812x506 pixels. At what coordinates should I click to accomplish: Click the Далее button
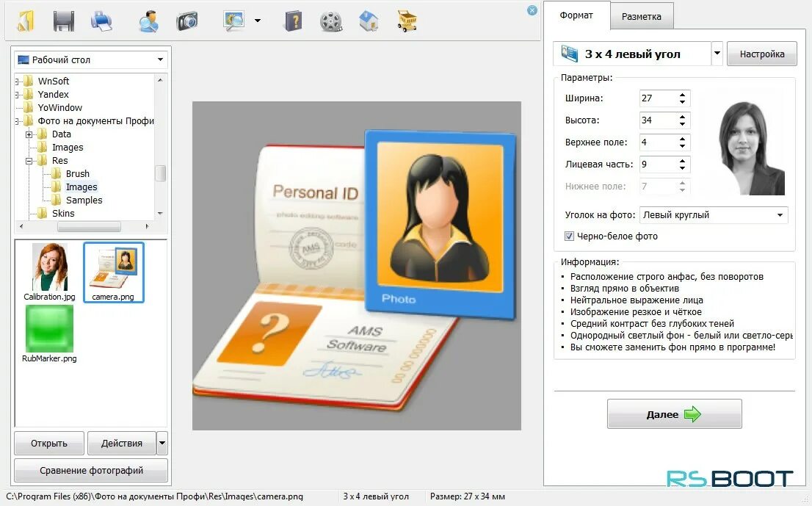click(674, 413)
